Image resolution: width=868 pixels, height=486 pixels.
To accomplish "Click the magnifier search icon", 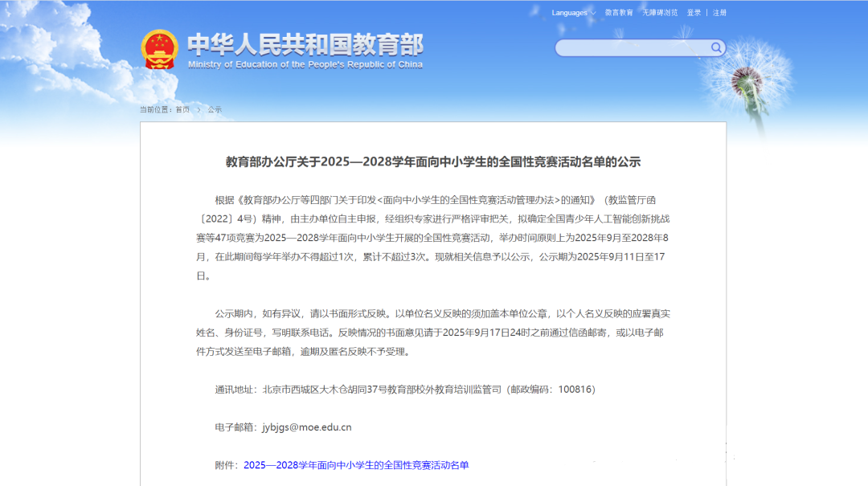I will [715, 48].
